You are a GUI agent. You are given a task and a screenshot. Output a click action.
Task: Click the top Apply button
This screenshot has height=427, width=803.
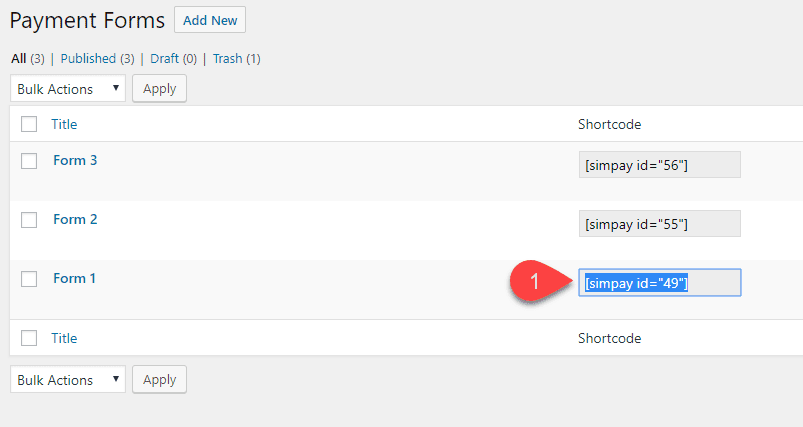pyautogui.click(x=159, y=89)
